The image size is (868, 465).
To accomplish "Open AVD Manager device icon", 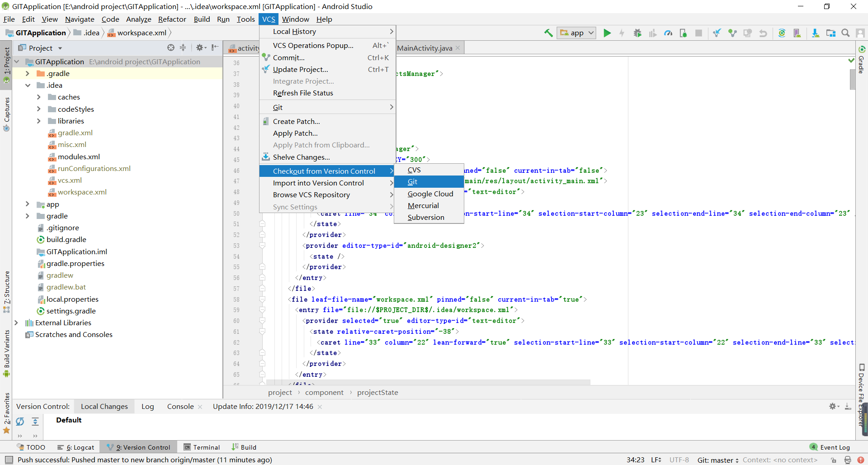I will point(798,33).
